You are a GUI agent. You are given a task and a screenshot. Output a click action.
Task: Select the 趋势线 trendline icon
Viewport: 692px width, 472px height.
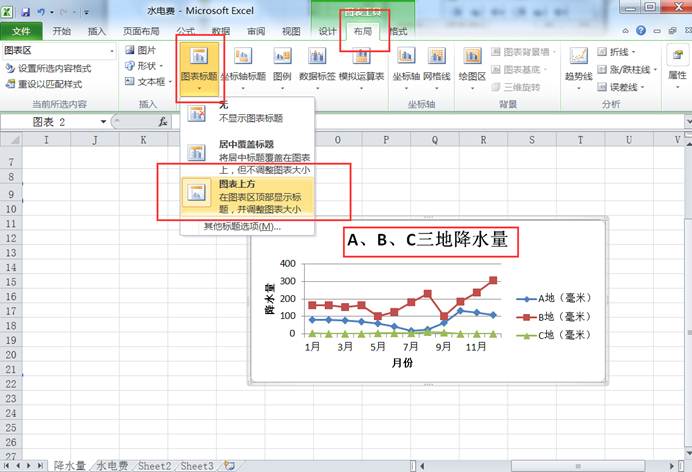click(578, 64)
